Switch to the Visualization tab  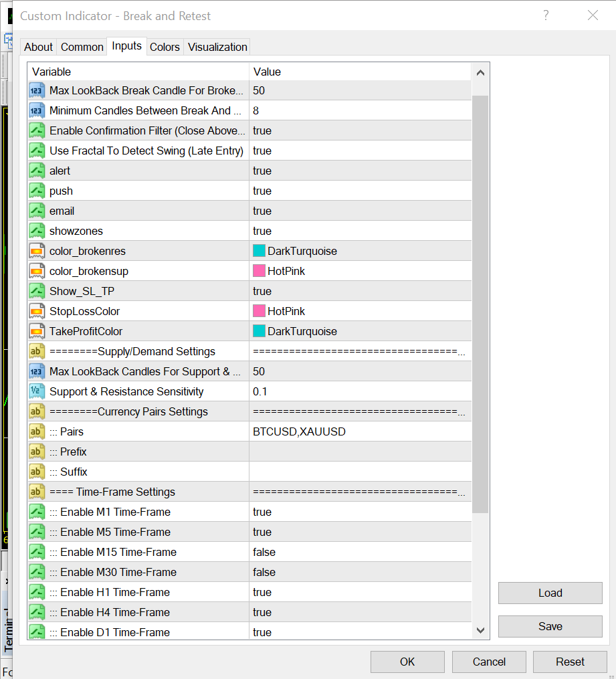[217, 47]
